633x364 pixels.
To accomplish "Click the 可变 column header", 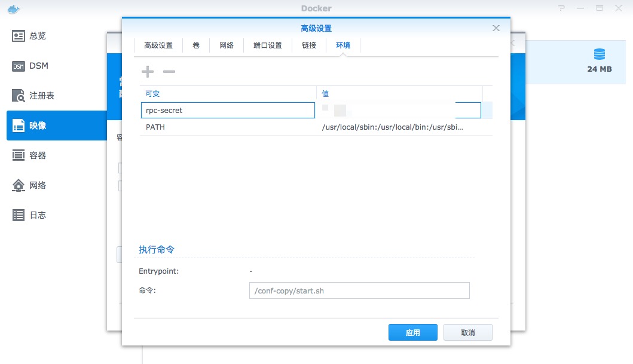I will click(228, 94).
